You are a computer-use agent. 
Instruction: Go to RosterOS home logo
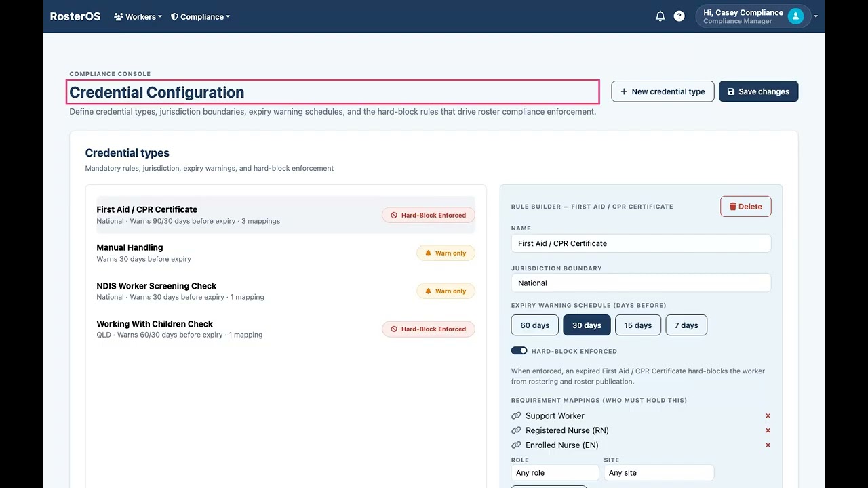[x=75, y=16]
